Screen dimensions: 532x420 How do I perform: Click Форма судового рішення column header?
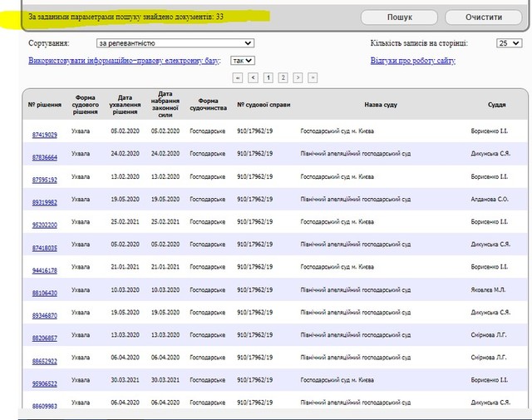click(x=85, y=105)
